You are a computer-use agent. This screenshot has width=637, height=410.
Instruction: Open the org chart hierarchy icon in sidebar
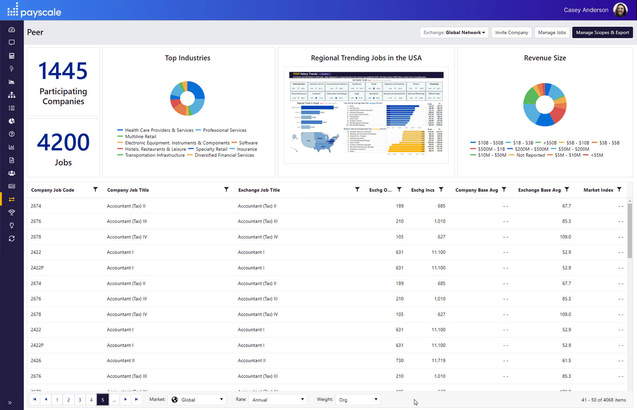click(11, 95)
